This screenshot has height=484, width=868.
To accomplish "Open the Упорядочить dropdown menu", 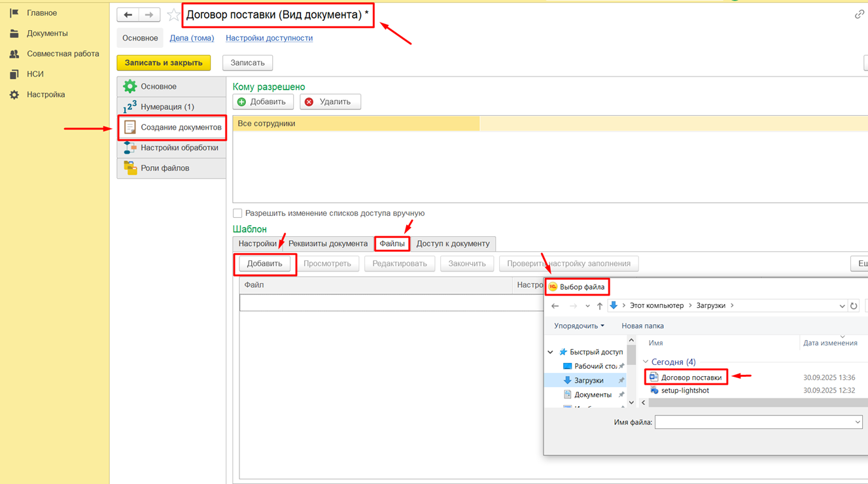I will pos(579,326).
